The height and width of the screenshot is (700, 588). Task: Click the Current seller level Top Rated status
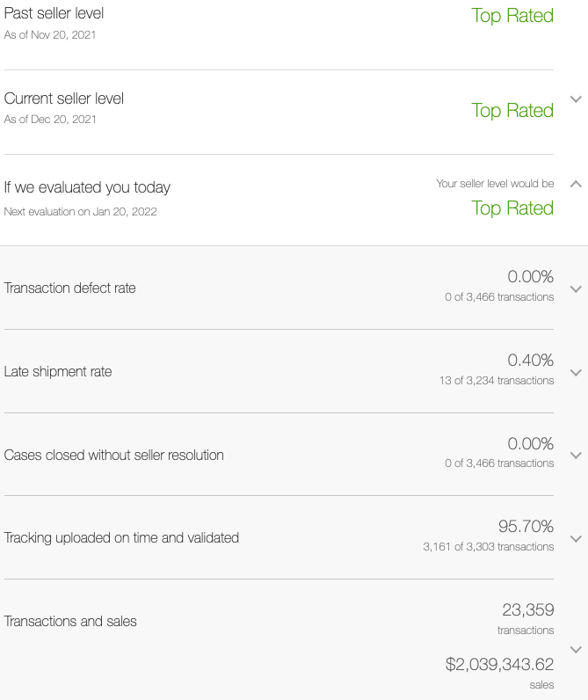[x=512, y=111]
